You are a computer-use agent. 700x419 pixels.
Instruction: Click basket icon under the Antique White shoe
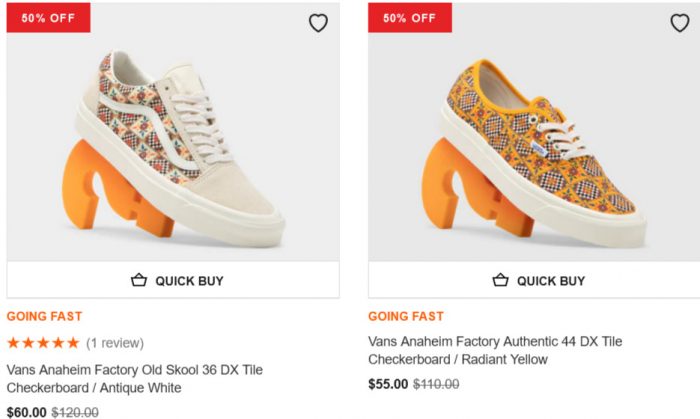tap(139, 281)
